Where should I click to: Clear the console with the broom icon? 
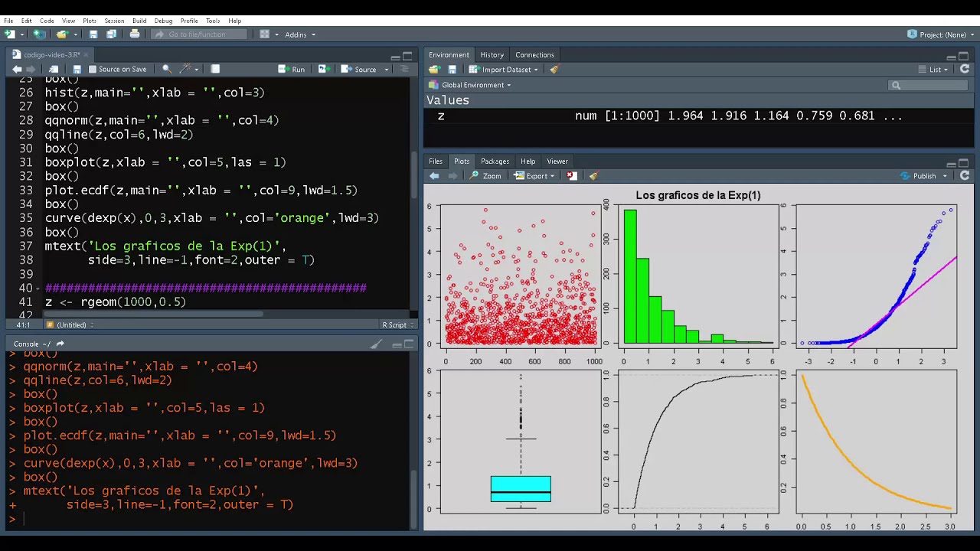click(376, 344)
